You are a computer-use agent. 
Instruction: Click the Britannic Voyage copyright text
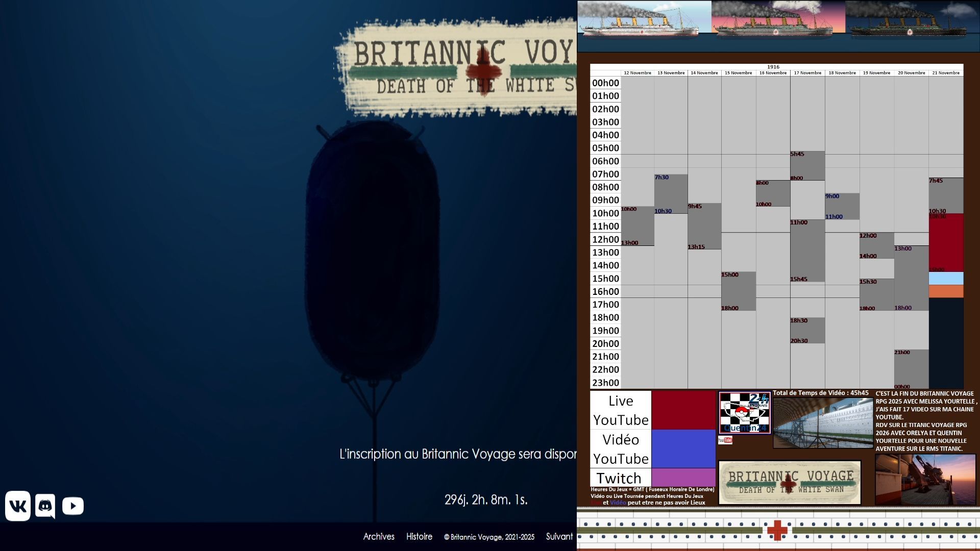click(x=489, y=537)
